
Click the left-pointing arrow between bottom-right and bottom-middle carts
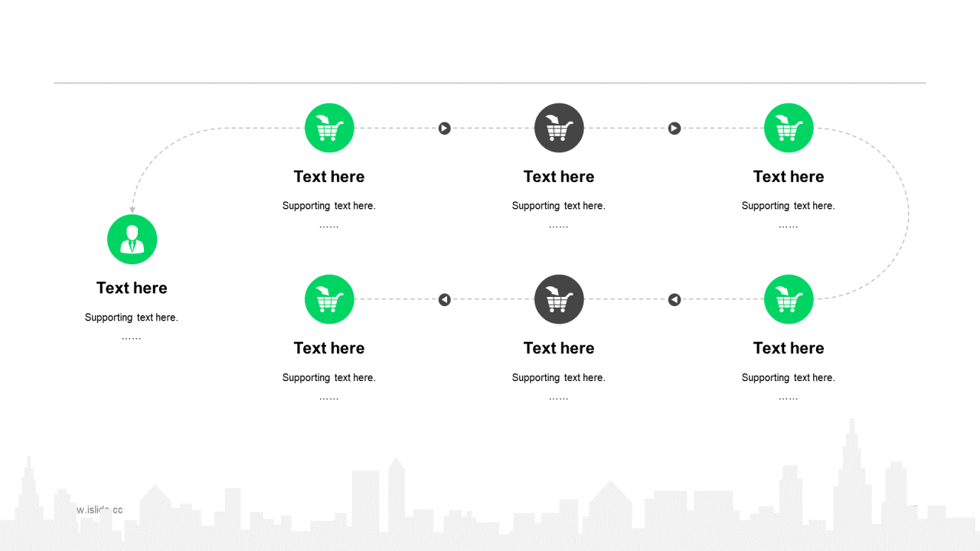point(675,299)
